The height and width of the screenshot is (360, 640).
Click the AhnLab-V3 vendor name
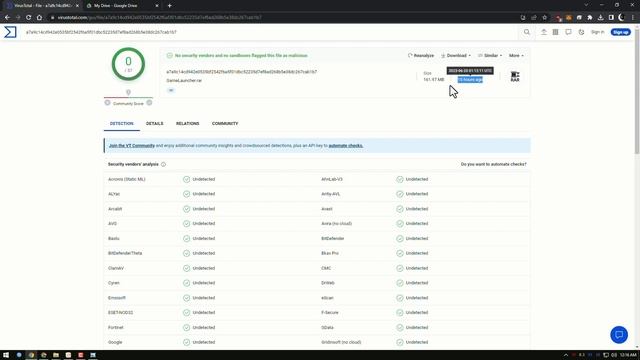pyautogui.click(x=332, y=179)
